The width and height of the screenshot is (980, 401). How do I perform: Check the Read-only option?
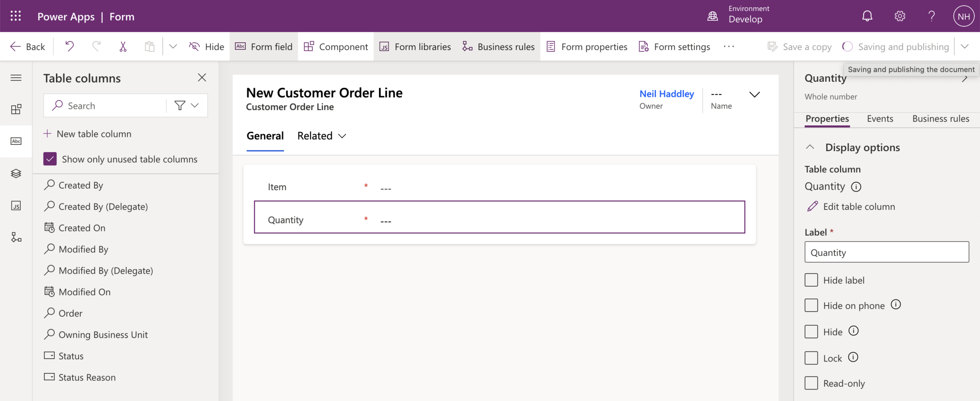point(811,383)
